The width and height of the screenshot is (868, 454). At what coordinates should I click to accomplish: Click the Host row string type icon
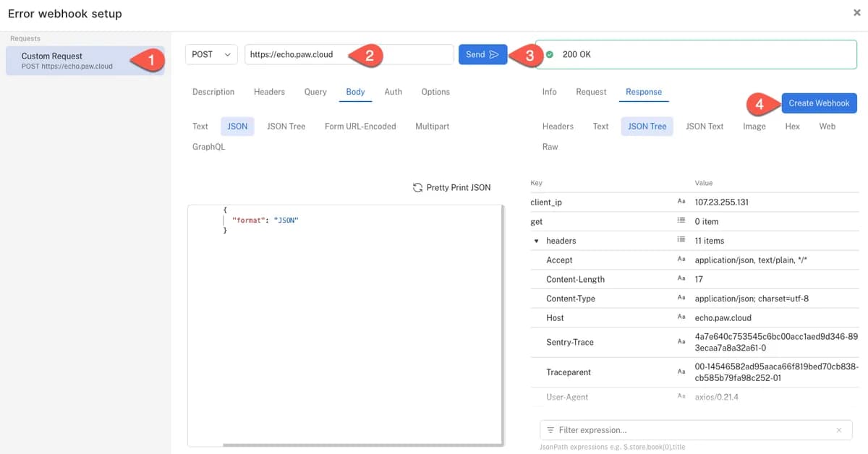(681, 317)
